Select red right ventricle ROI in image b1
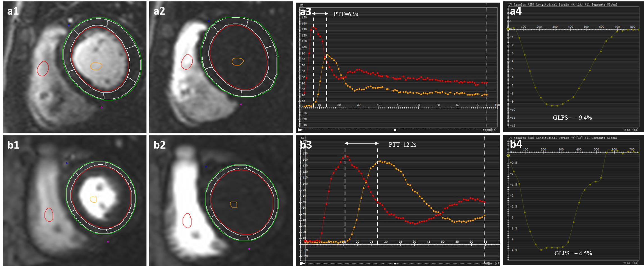Screen dimensions: 644x266 (49, 215)
